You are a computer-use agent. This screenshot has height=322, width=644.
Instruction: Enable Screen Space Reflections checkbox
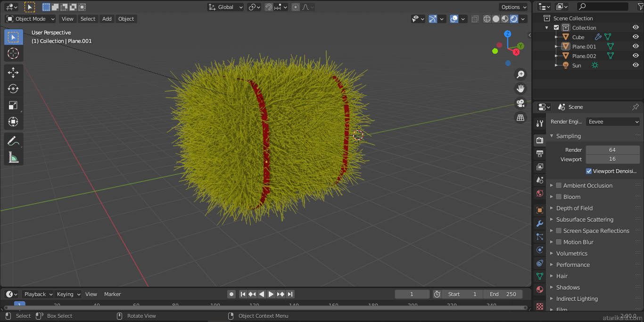pos(559,231)
